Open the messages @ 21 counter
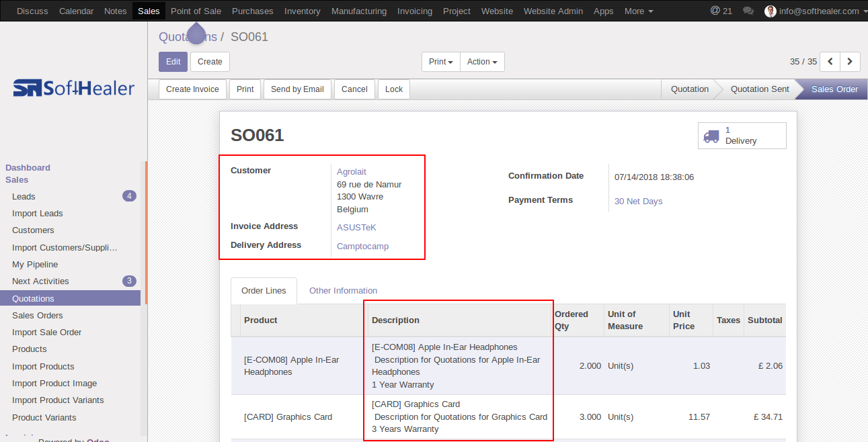The image size is (868, 442). pyautogui.click(x=721, y=11)
